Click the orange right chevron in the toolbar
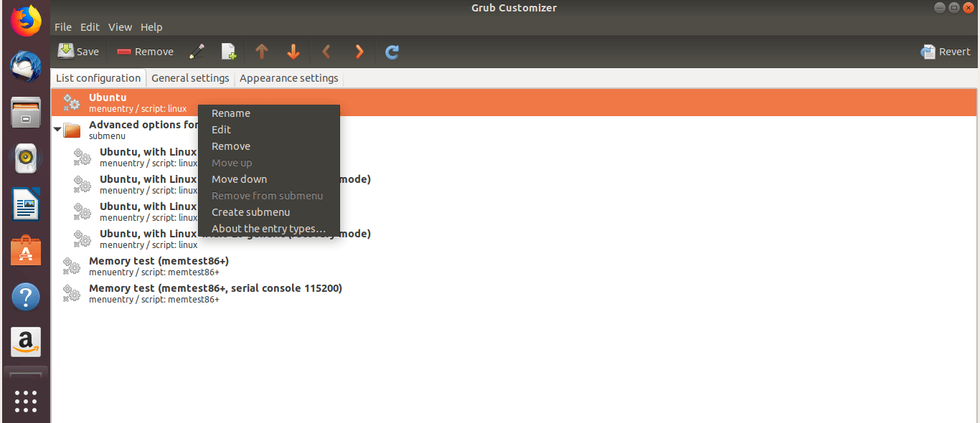 [359, 52]
